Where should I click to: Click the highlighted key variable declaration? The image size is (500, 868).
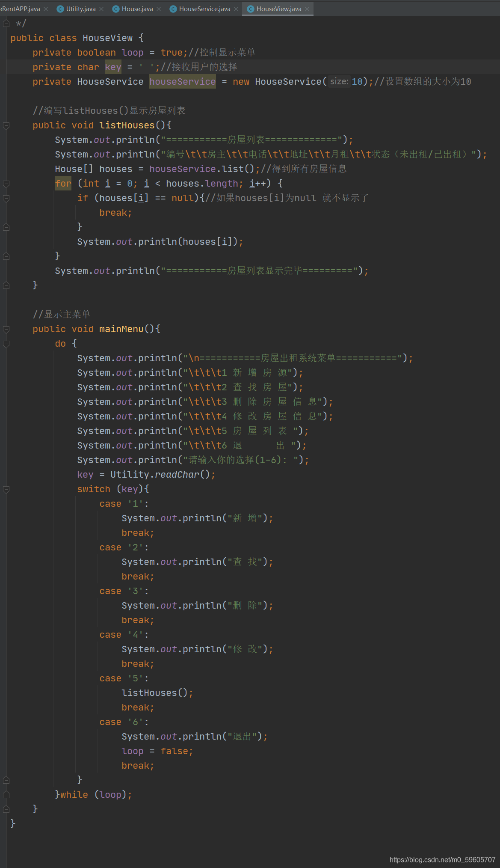click(x=113, y=67)
